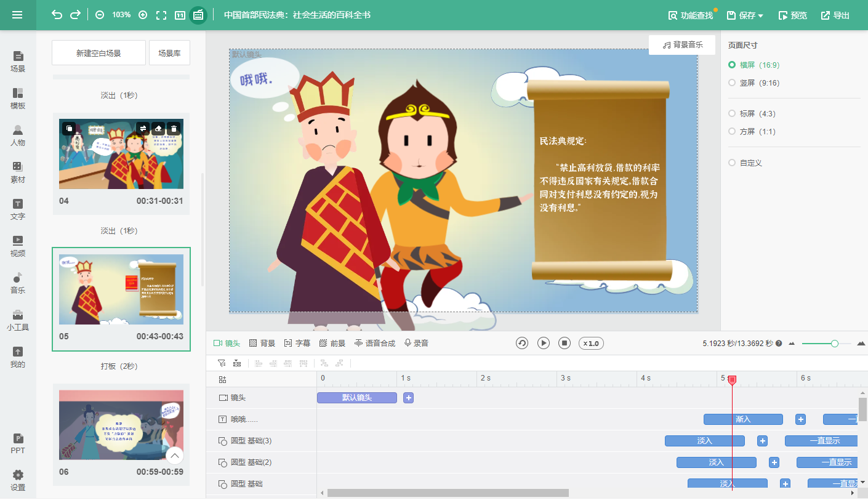Image resolution: width=868 pixels, height=500 pixels.
Task: Shrink timeline scale with small mountain icon
Action: (792, 344)
